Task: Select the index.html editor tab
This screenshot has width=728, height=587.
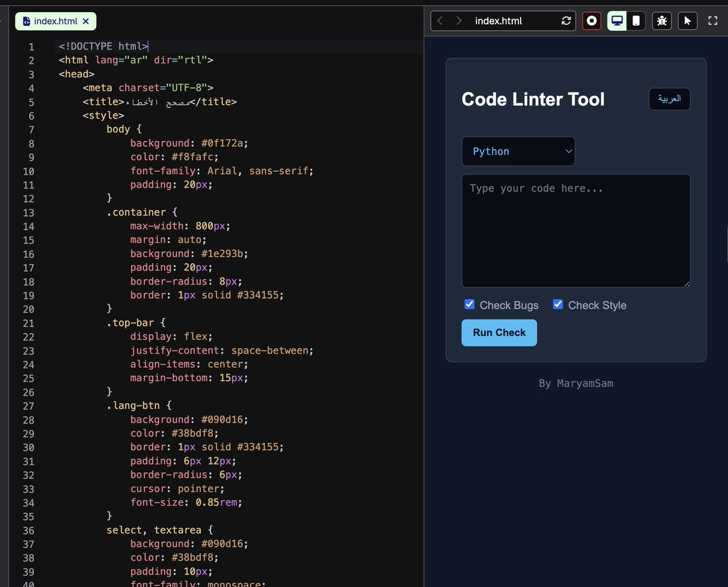Action: point(56,21)
